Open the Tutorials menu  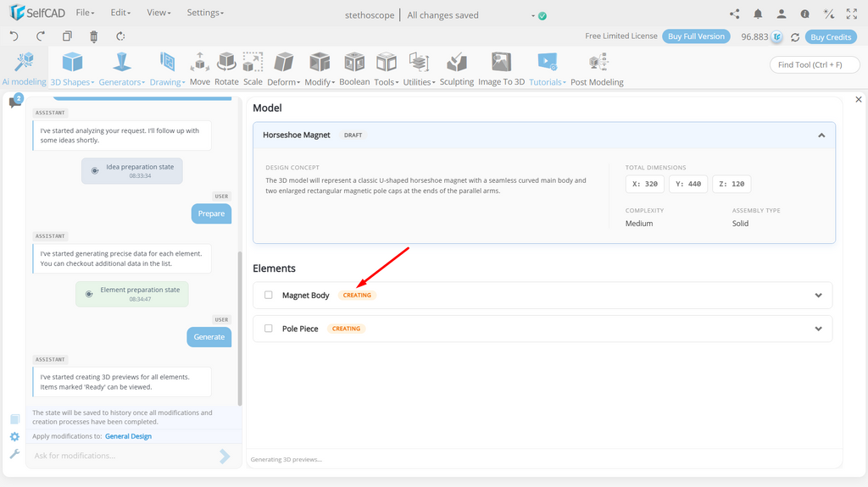pos(547,69)
